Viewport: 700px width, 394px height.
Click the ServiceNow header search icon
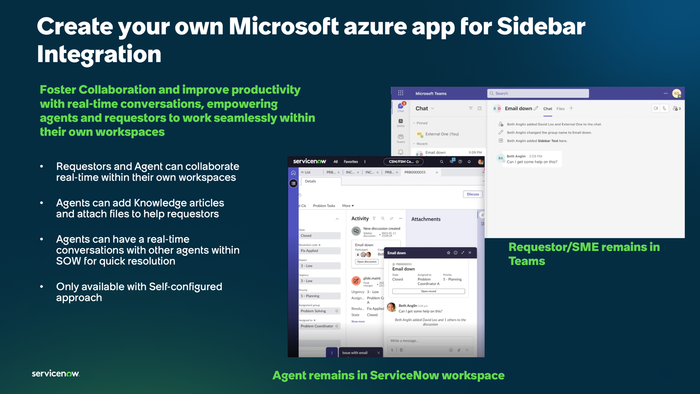[442, 162]
